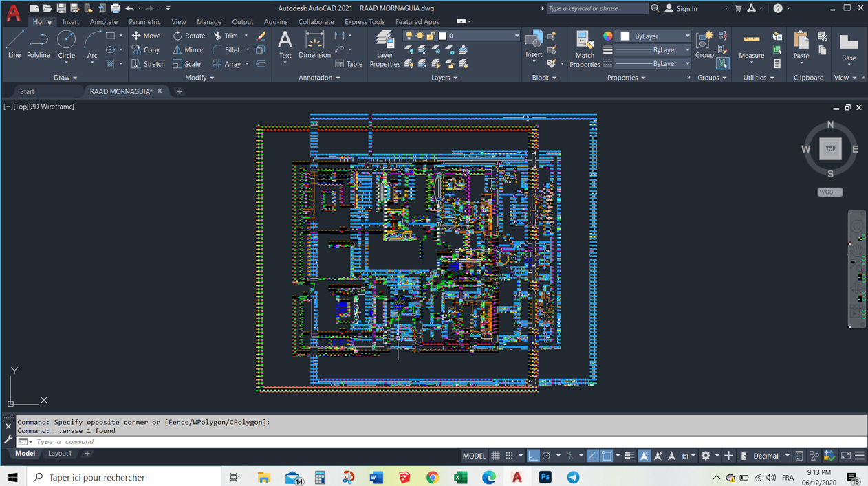This screenshot has width=868, height=486.
Task: Toggle annotation objects visibility
Action: tap(644, 456)
